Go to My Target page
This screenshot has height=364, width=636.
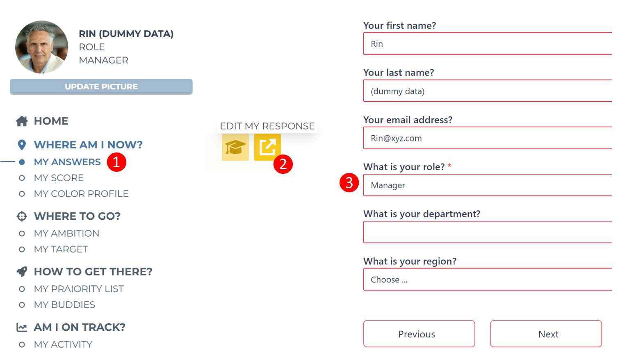(x=61, y=249)
